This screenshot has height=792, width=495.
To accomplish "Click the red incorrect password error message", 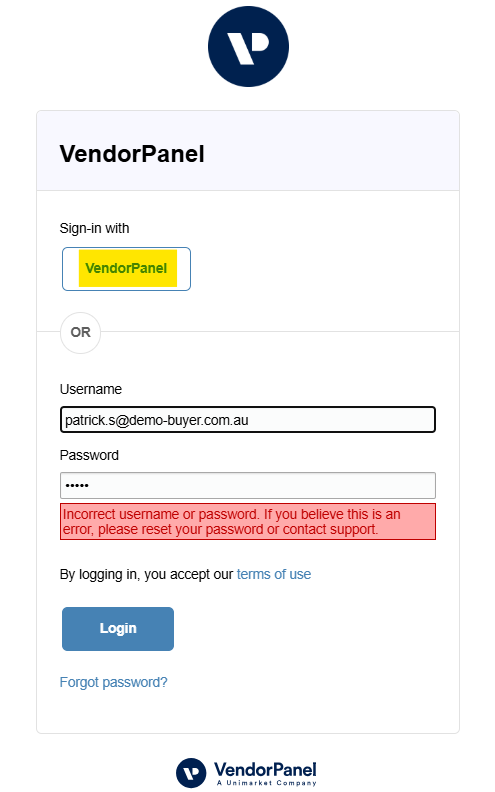I will coord(248,521).
